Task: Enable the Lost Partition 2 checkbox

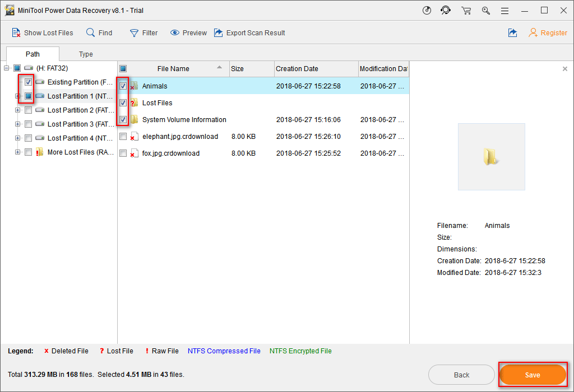Action: click(28, 110)
